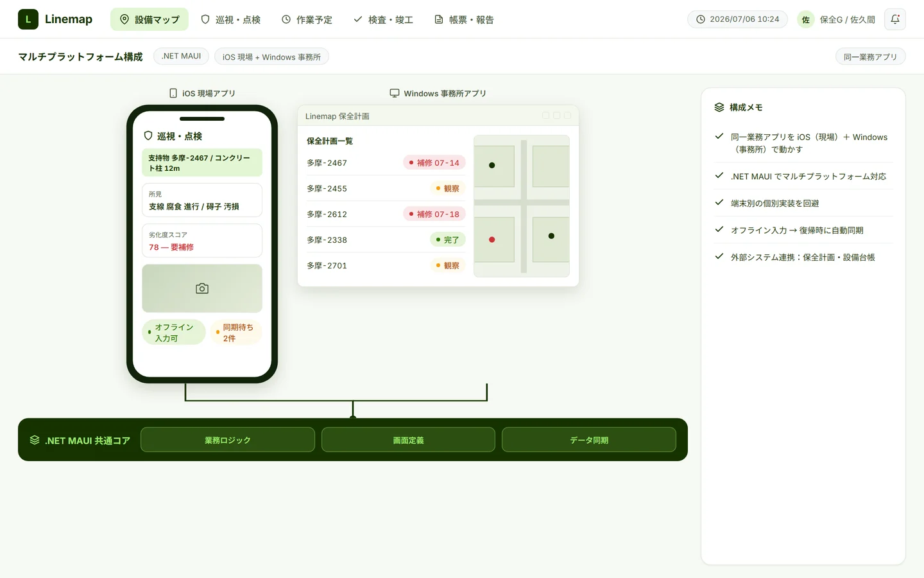Click the check icon next to オフライン入力 → 復帰時に自動同期

[x=719, y=229]
